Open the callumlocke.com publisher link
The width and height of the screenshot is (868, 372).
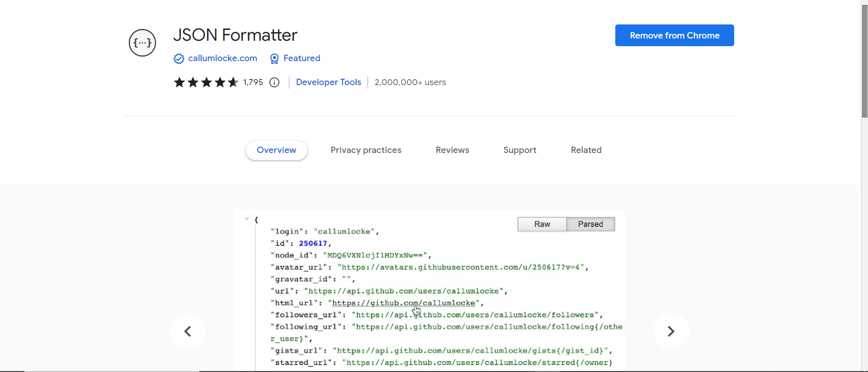[x=222, y=58]
